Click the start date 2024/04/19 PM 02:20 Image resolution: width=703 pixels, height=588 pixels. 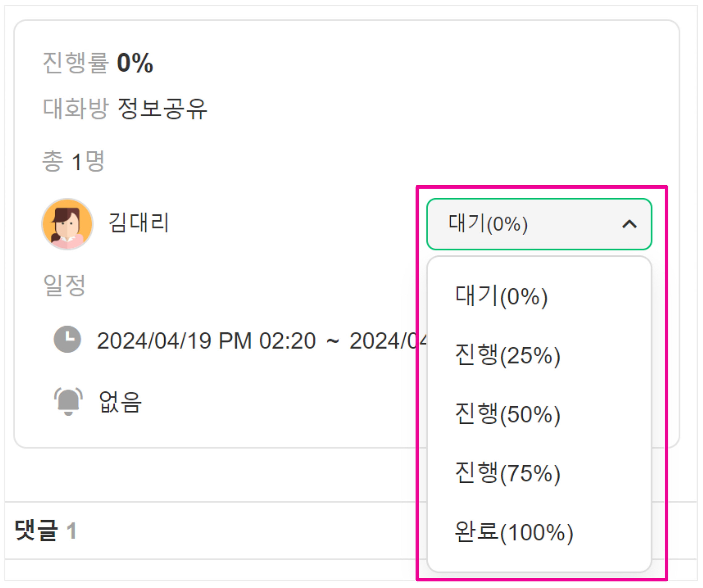[x=206, y=341]
